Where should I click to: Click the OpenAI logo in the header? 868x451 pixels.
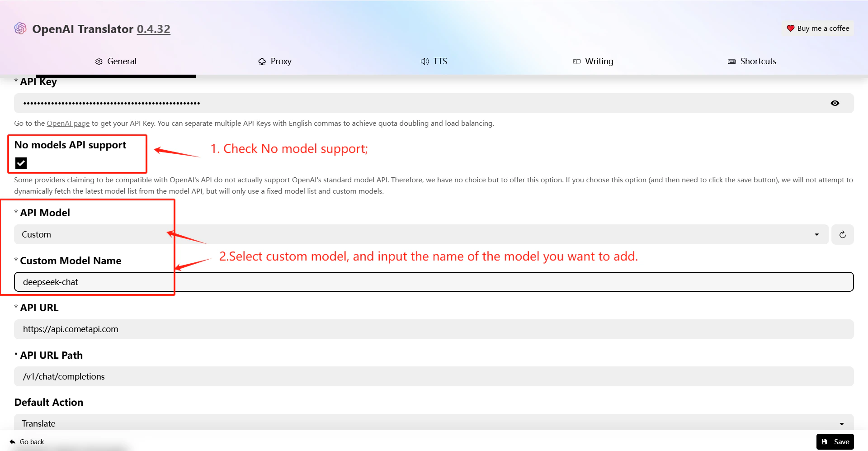tap(20, 28)
